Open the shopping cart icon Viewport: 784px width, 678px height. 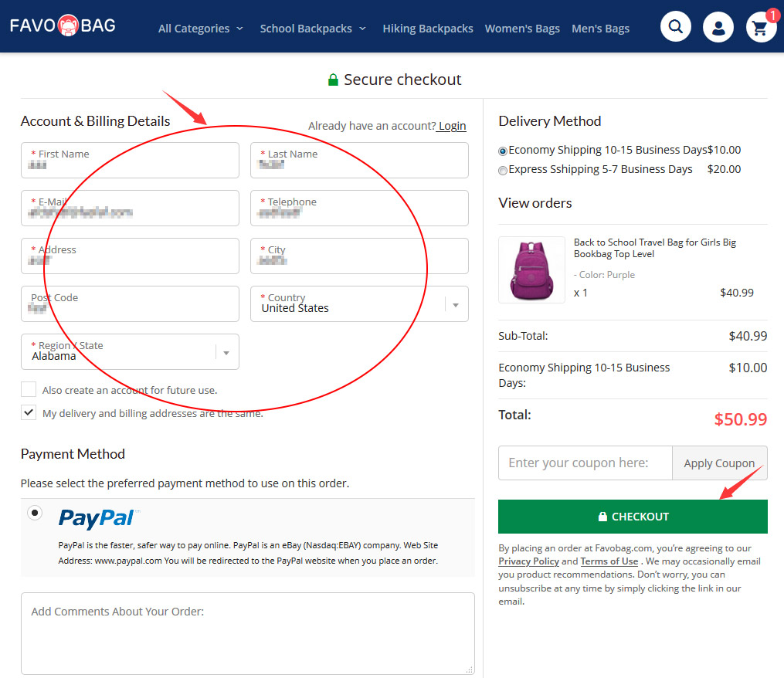pyautogui.click(x=761, y=28)
